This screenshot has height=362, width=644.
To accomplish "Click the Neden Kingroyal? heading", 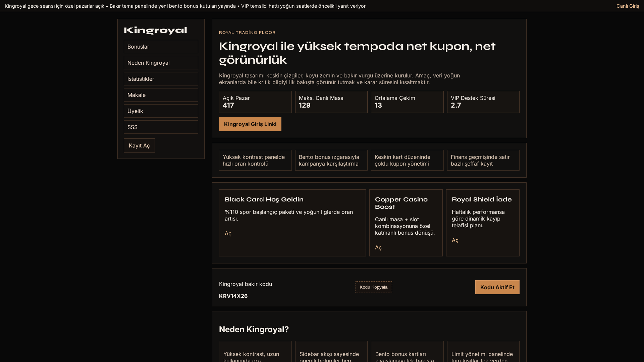I will tap(254, 329).
